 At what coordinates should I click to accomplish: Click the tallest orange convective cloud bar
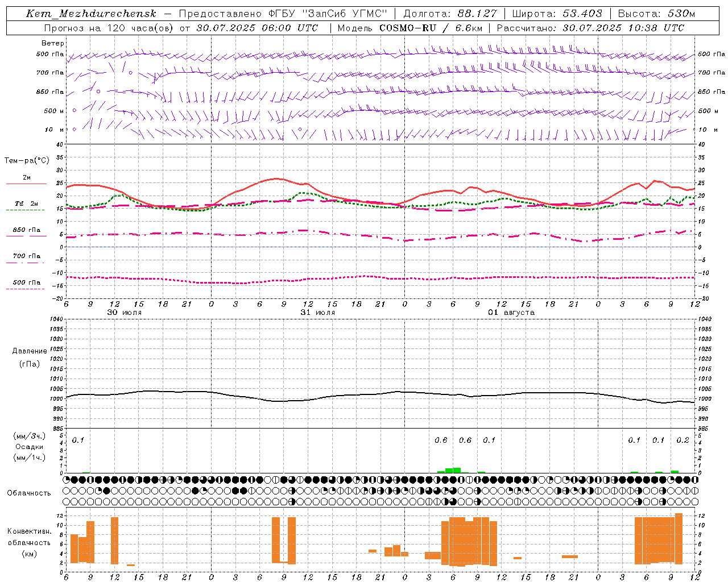coord(679,538)
